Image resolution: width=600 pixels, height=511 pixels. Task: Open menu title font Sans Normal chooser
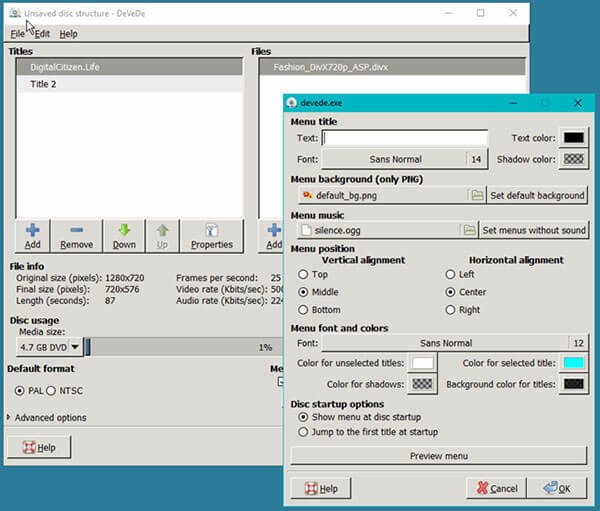click(x=395, y=159)
